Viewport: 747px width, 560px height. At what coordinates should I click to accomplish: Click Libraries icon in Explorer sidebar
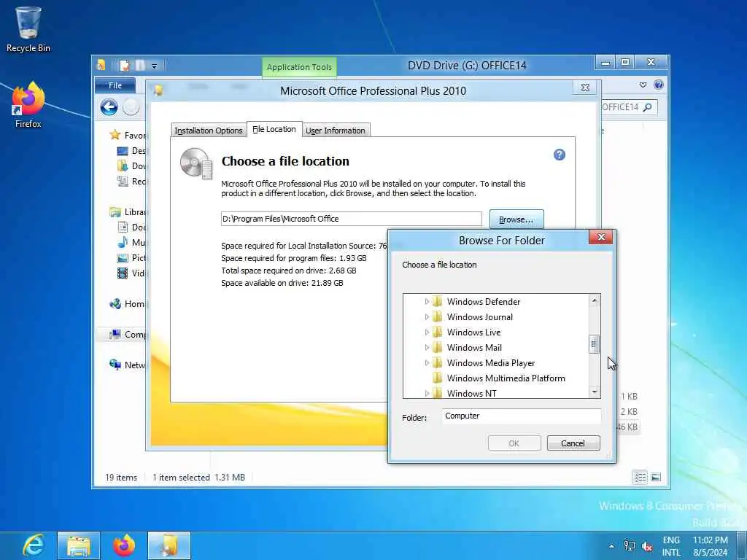(115, 212)
